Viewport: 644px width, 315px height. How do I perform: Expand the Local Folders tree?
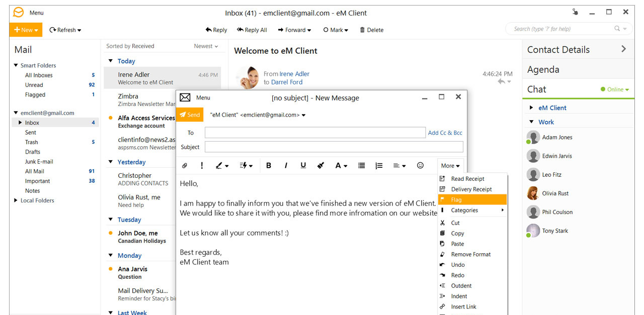pos(16,200)
